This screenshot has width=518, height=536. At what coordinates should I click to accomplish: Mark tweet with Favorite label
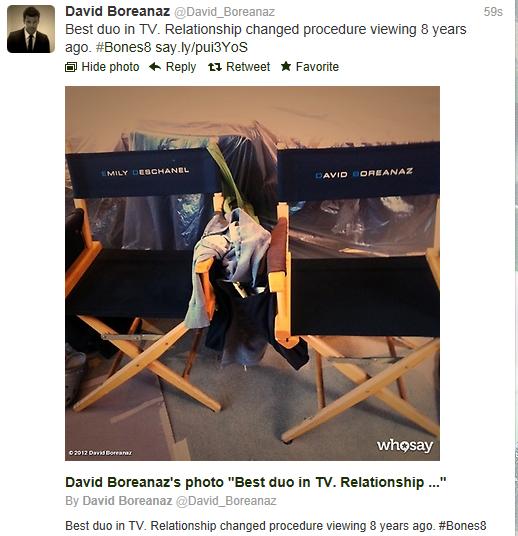(x=317, y=67)
